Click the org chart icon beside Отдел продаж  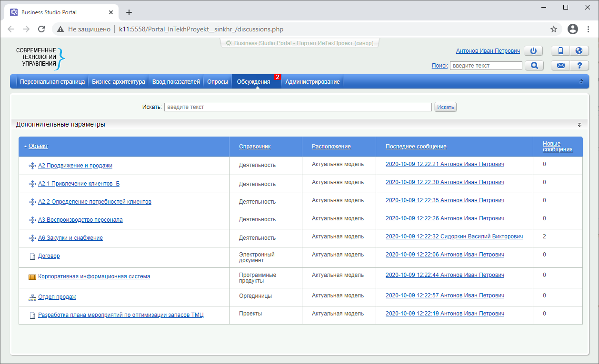32,297
